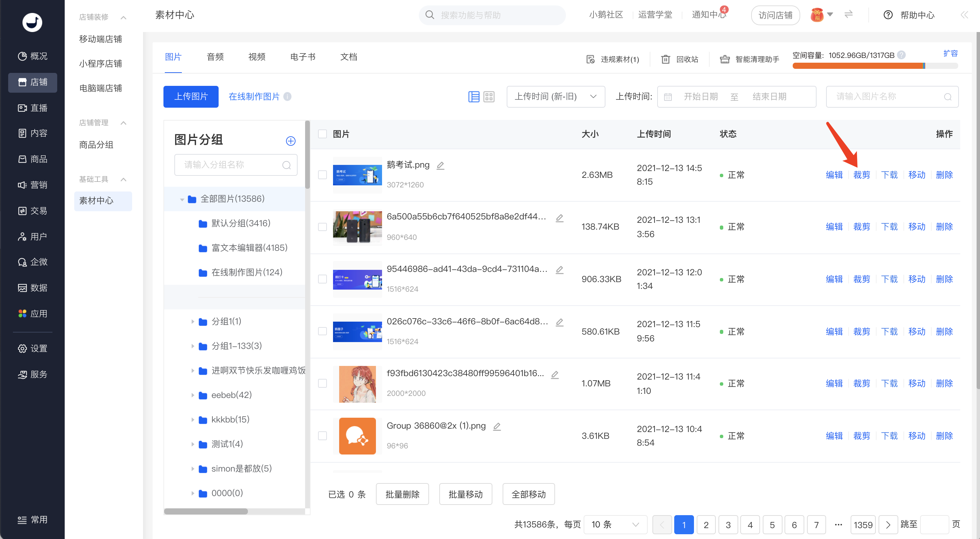Click the search magnifier in image name field
The image size is (980, 539).
pos(948,97)
